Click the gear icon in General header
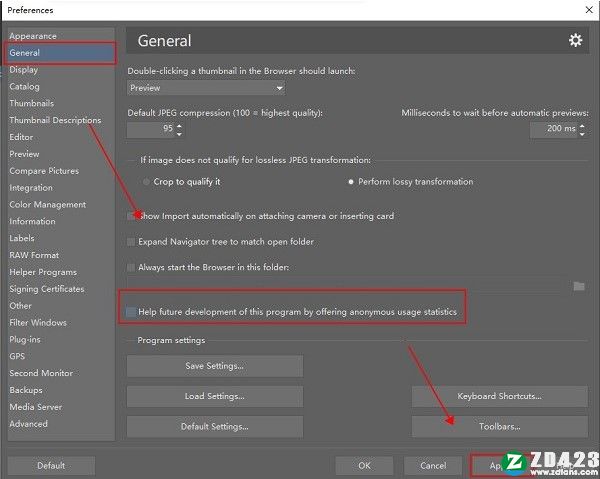This screenshot has width=600, height=479. coord(575,40)
